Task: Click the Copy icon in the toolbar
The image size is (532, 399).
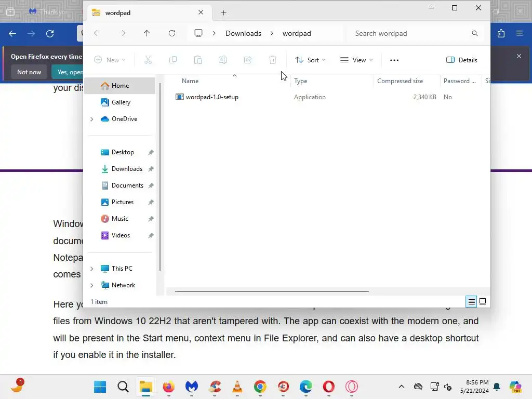Action: click(173, 60)
